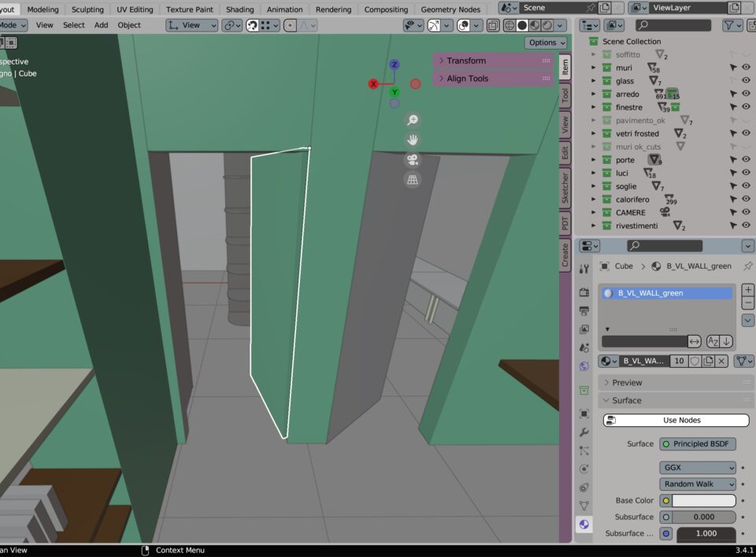Open the GGX distribution dropdown
This screenshot has width=756, height=557.
coord(698,467)
